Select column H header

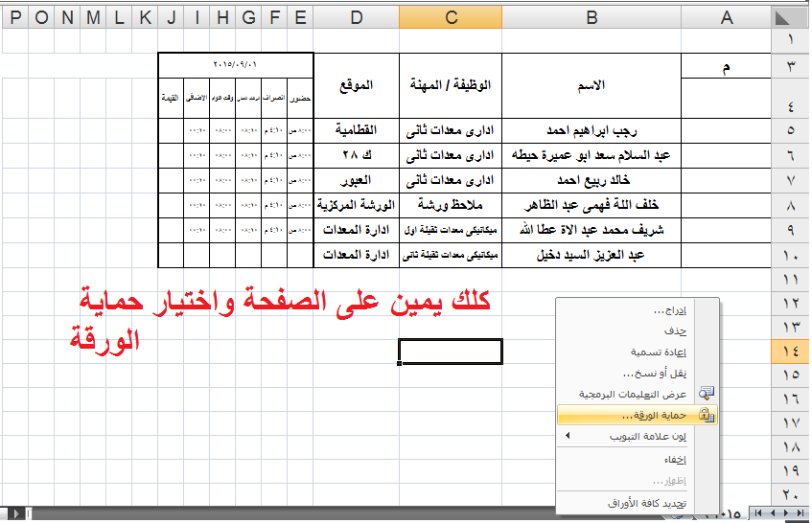222,17
